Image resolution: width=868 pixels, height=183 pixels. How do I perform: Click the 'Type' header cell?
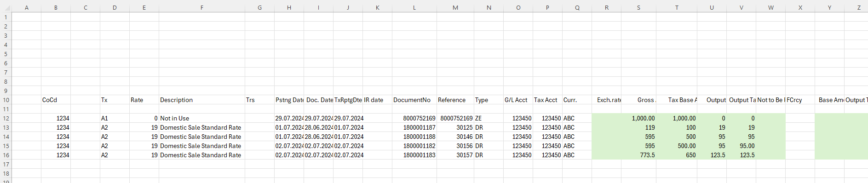coord(489,100)
